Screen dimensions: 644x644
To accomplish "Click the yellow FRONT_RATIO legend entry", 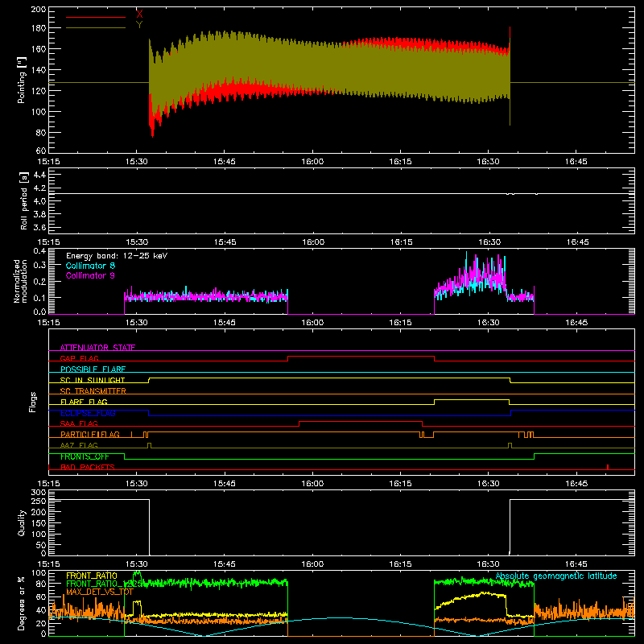I will coord(92,576).
